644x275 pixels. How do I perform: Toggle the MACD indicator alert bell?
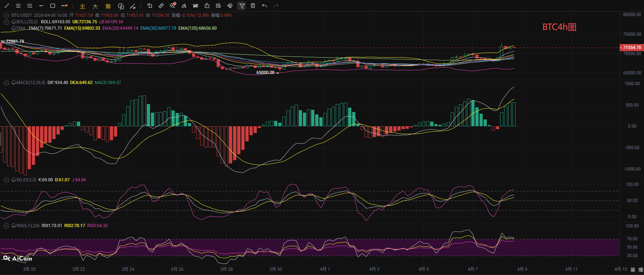pyautogui.click(x=14, y=83)
